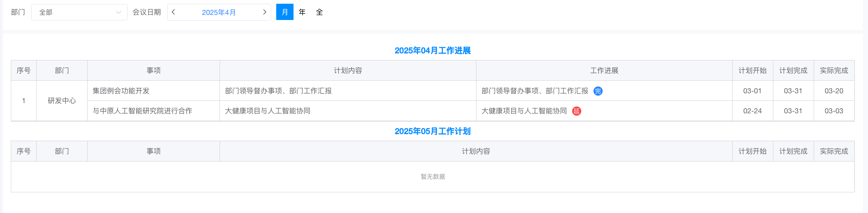
Task: Click the 研发中心 department cell
Action: tap(62, 101)
